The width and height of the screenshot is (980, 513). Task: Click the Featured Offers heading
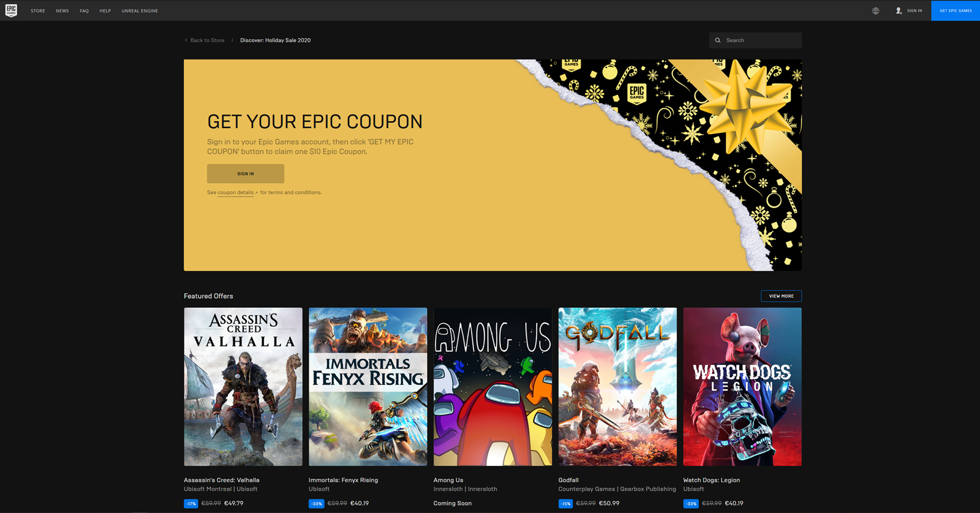pyautogui.click(x=208, y=296)
